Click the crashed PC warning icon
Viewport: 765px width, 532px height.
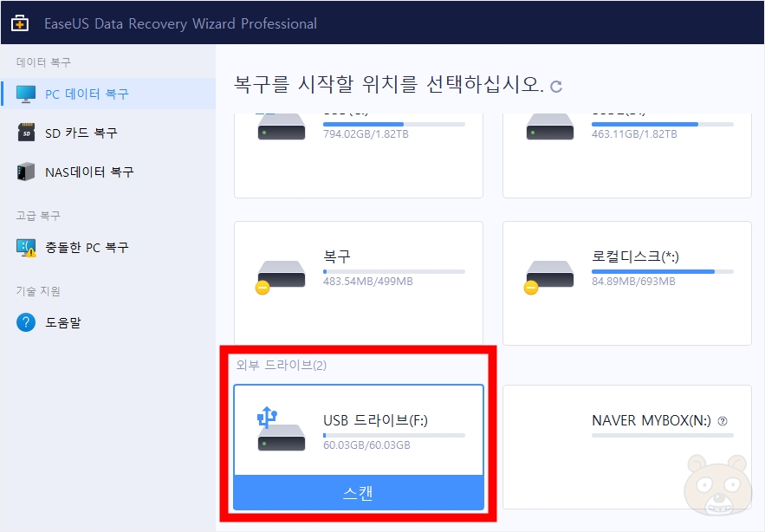click(26, 248)
